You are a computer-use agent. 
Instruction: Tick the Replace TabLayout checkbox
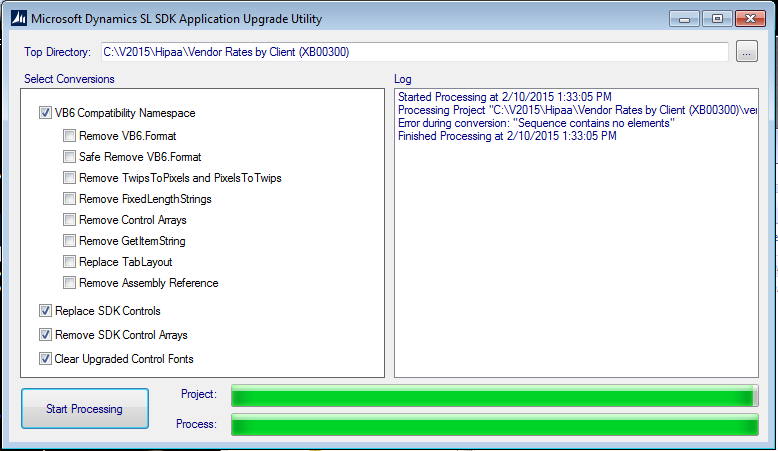coord(69,261)
